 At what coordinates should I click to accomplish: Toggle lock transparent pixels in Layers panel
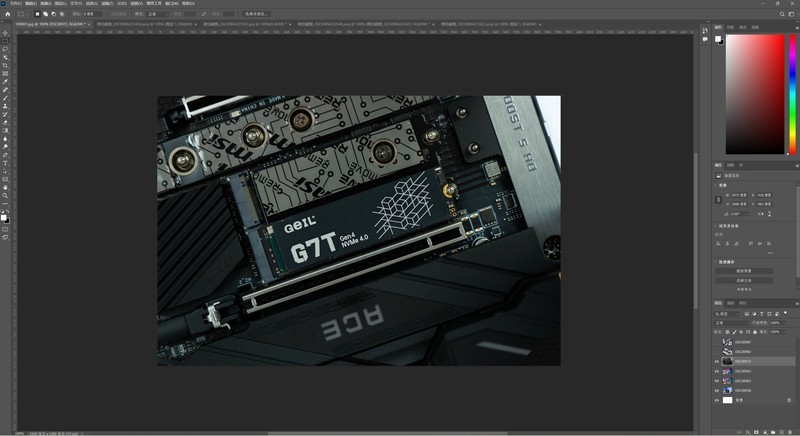[x=728, y=332]
